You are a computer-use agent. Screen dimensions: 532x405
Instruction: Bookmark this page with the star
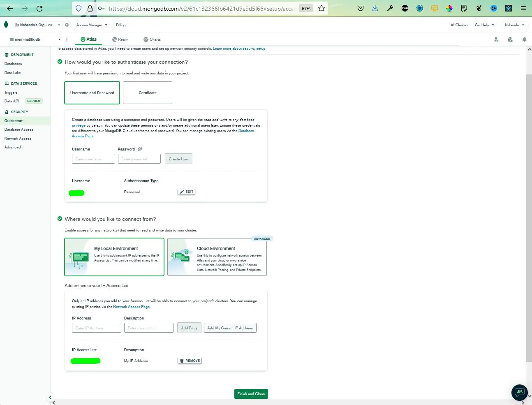[x=322, y=8]
